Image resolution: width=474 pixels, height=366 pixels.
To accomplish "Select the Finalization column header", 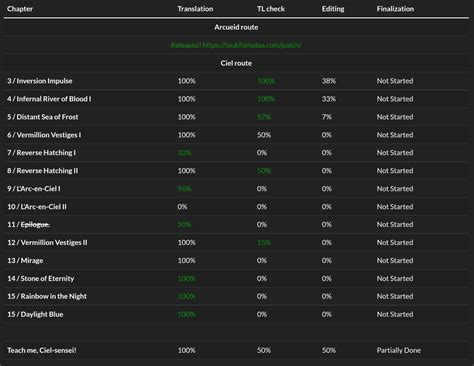I will coord(395,9).
